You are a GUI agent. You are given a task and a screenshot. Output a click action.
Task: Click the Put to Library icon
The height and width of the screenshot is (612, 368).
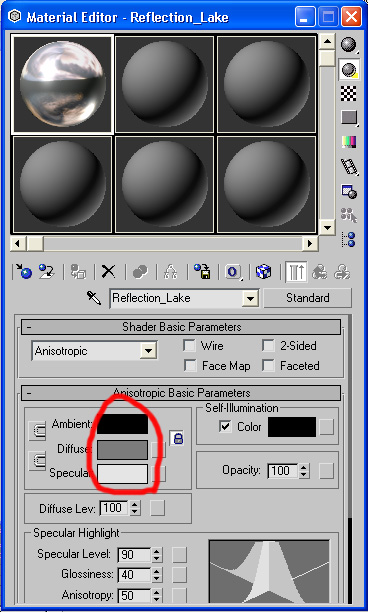[x=203, y=272]
